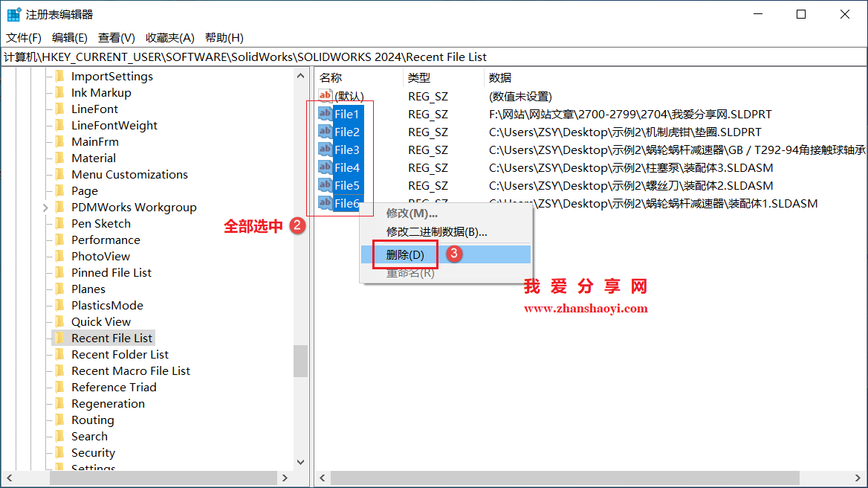Select the MainFrm key
Image resolution: width=868 pixels, height=488 pixels.
tap(94, 142)
